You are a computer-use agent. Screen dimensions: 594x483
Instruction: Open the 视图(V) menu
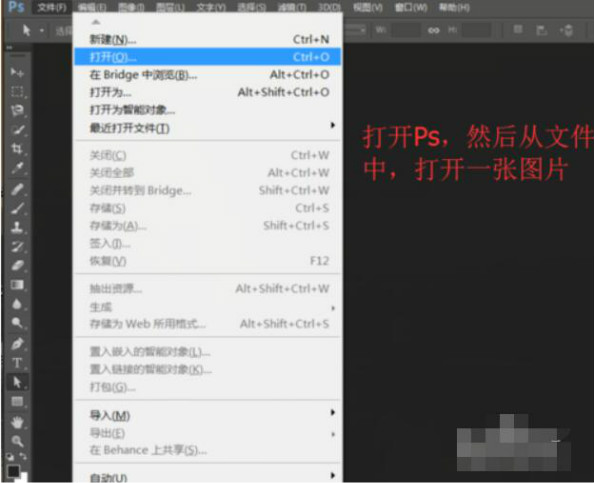click(x=367, y=7)
